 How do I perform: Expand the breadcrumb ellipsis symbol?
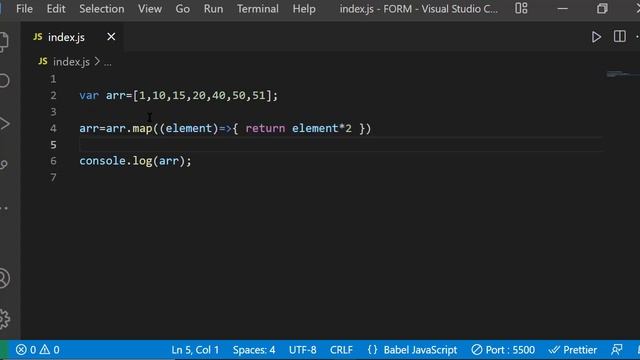click(x=108, y=62)
